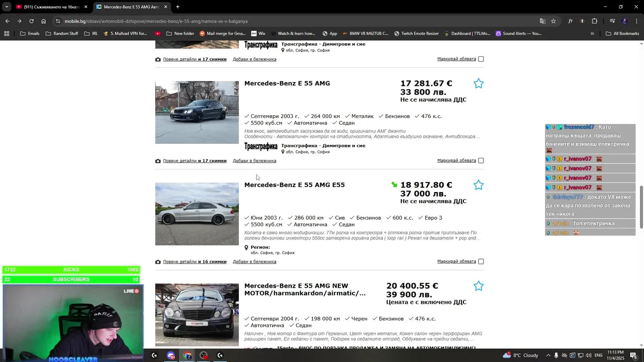
Task: Open the Mullvad VPN bookmark
Action: (125, 34)
